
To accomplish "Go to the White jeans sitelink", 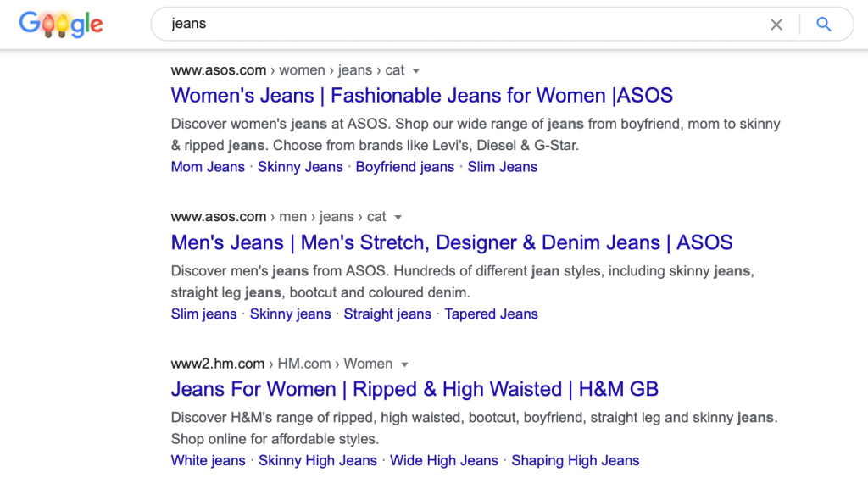I will (209, 461).
